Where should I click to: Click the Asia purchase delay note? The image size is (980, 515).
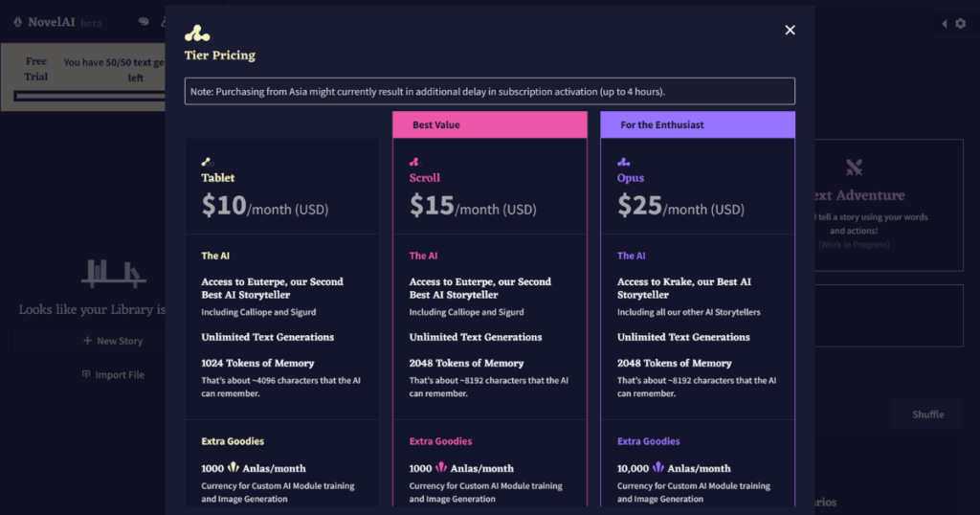point(490,91)
